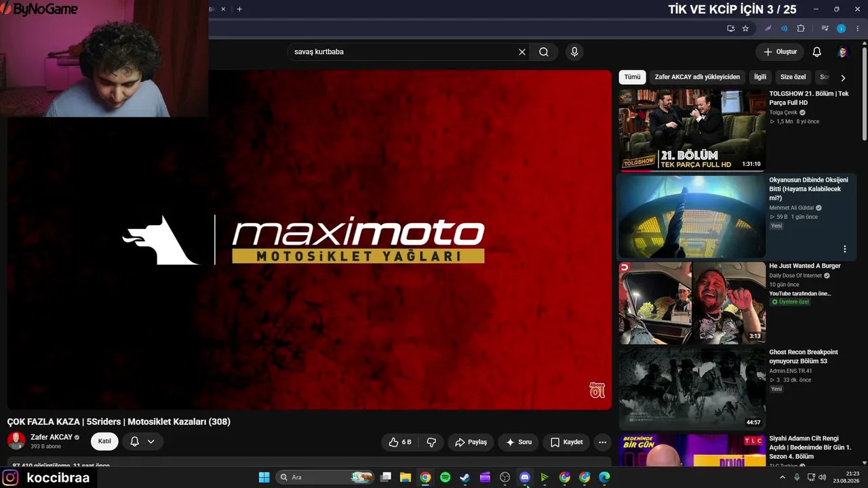Viewport: 868px width, 488px height.
Task: Select the Size özel filter chip
Action: point(793,77)
